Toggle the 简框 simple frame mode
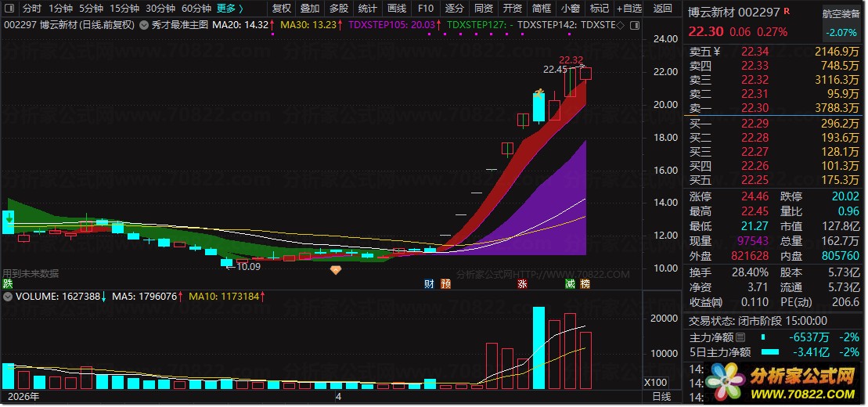 [x=542, y=9]
